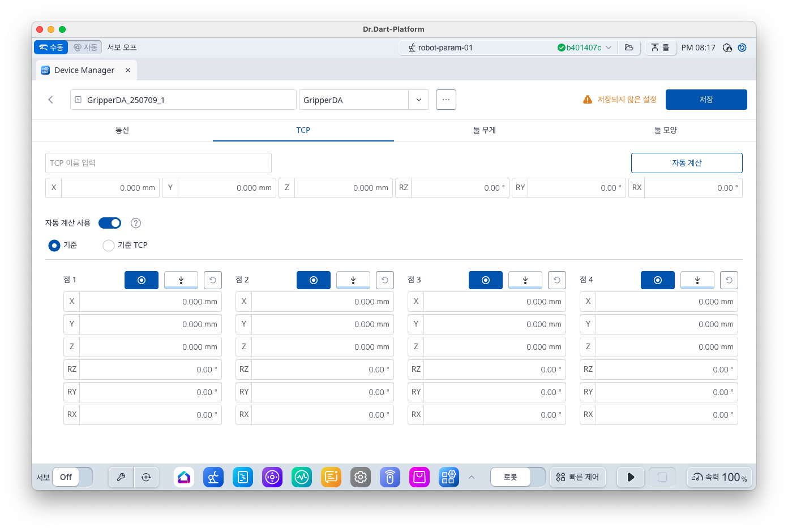This screenshot has height=532, width=788.
Task: Switch to the 툴 무게 tab
Action: tap(485, 130)
